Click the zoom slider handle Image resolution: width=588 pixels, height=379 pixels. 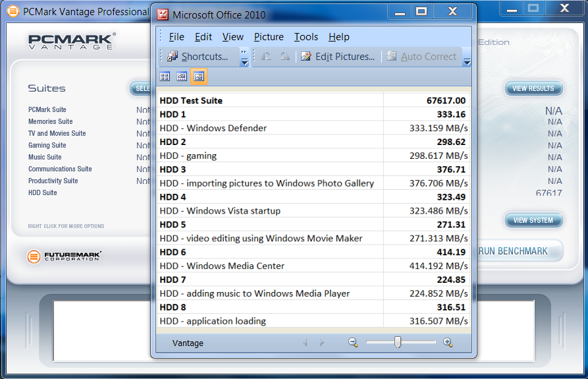coord(398,342)
